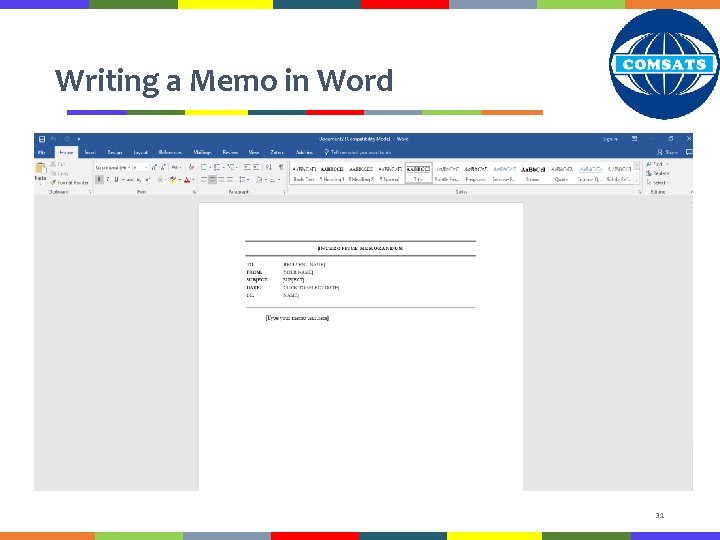The height and width of the screenshot is (540, 720).
Task: Click Ribbon Display Options icon
Action: point(634,139)
